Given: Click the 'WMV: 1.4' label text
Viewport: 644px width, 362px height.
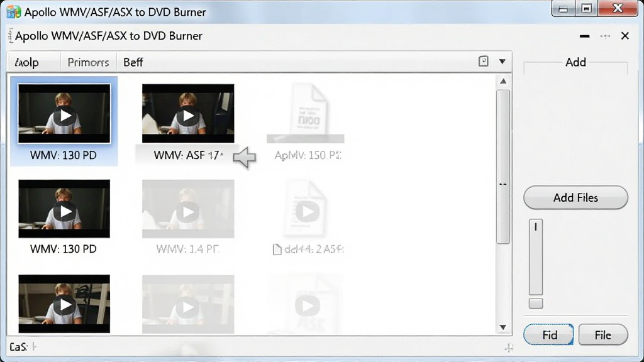Looking at the screenshot, I should click(187, 249).
